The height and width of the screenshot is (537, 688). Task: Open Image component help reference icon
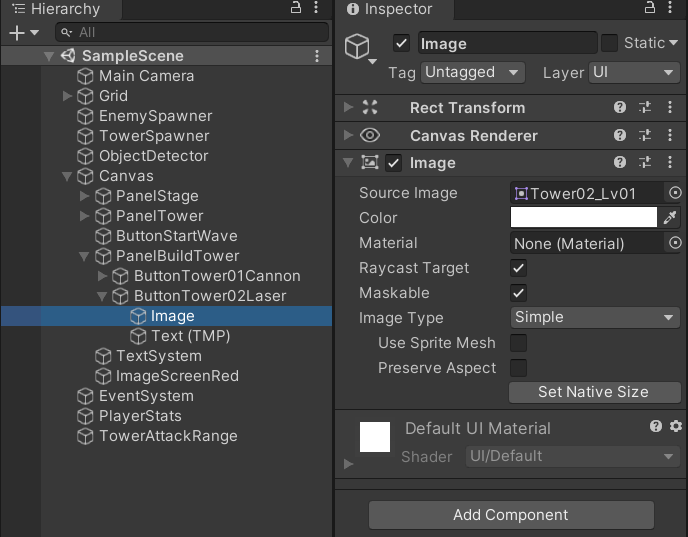coord(620,163)
